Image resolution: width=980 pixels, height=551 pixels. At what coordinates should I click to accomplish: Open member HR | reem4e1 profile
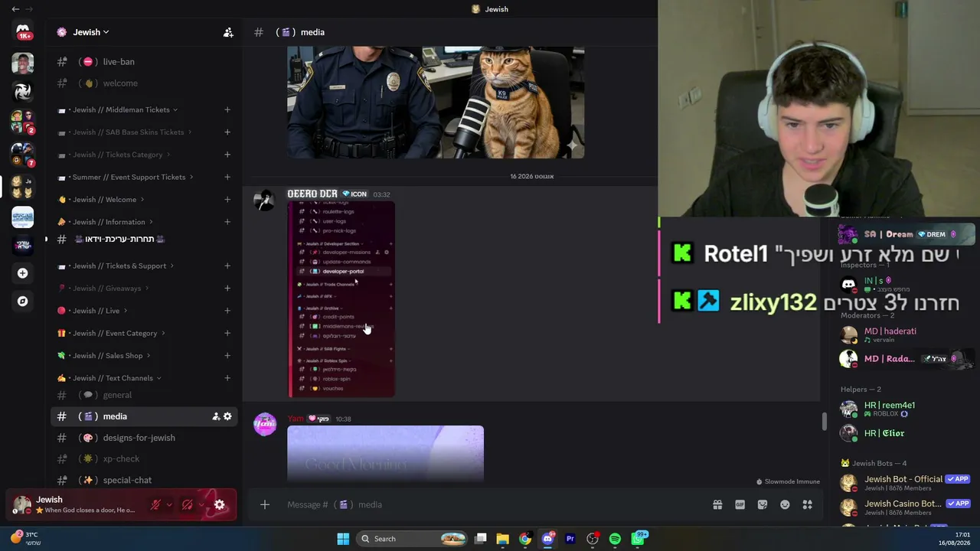[899, 409]
